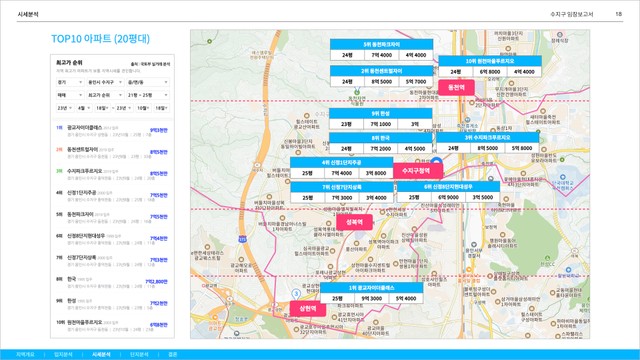The height and width of the screenshot is (360, 640).
Task: Click the 5억 7000 cell in 2위 callout
Action: (x=416, y=82)
